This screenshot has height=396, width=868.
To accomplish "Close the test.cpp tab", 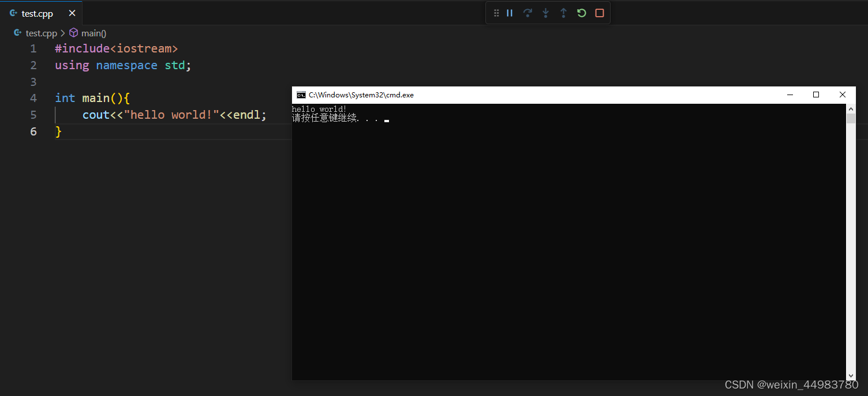I will click(72, 13).
